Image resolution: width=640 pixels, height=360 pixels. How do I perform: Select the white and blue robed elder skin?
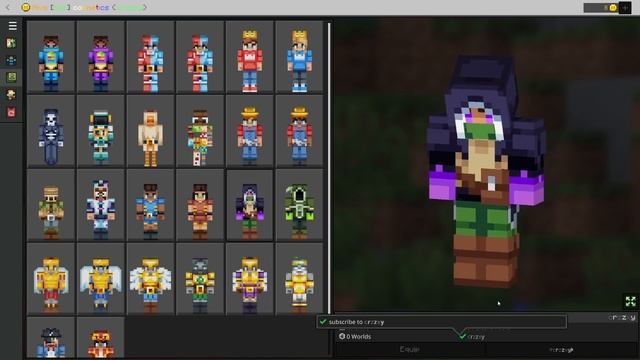[101, 205]
